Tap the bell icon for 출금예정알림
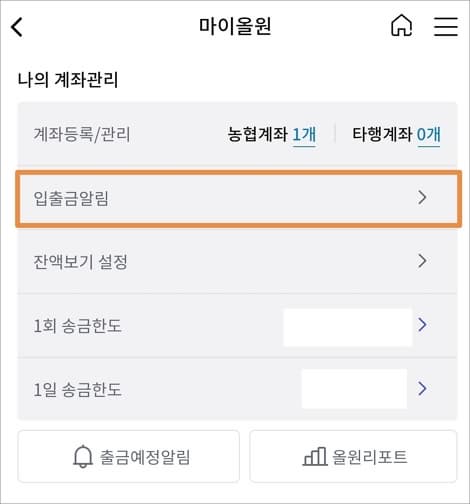This screenshot has width=470, height=504. pos(82,456)
